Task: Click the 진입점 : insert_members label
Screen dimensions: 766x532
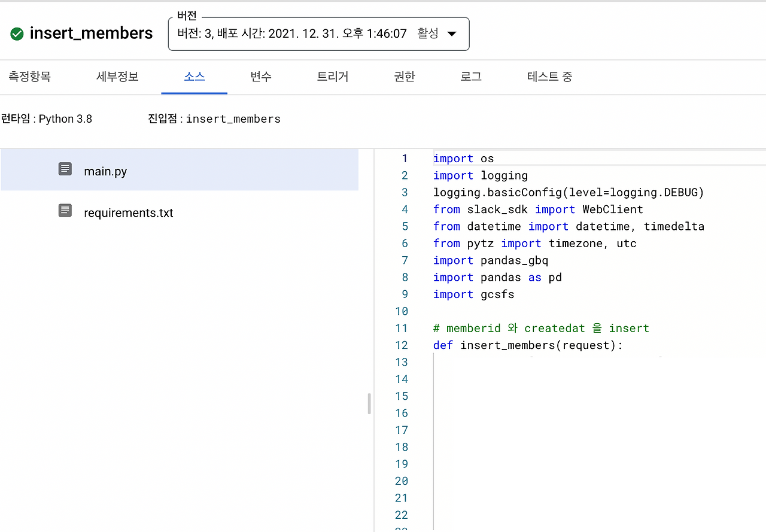Action: 214,118
